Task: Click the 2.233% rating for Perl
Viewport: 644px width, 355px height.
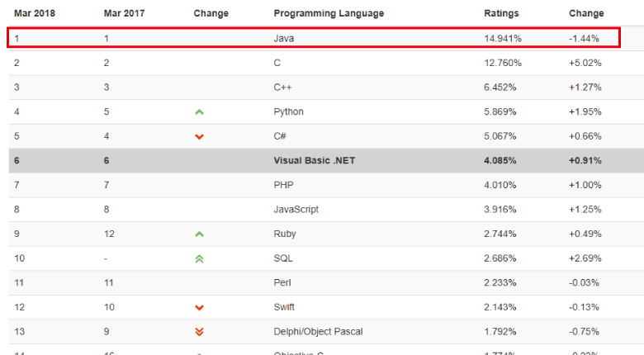Action: click(x=500, y=282)
